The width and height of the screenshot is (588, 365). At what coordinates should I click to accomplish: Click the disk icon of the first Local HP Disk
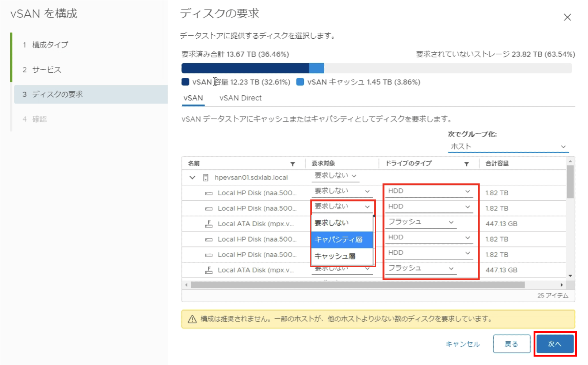[x=209, y=193]
